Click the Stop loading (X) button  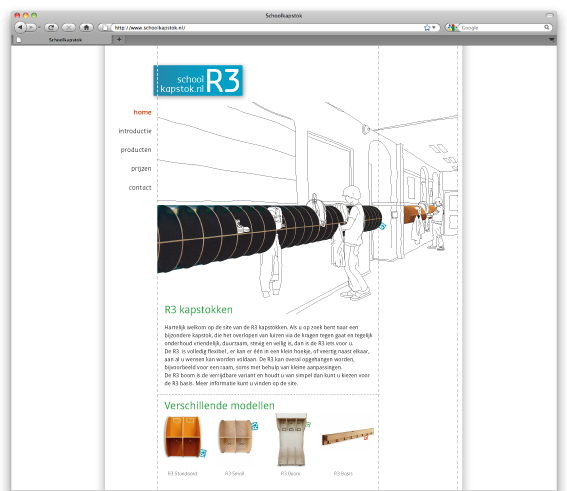click(69, 27)
